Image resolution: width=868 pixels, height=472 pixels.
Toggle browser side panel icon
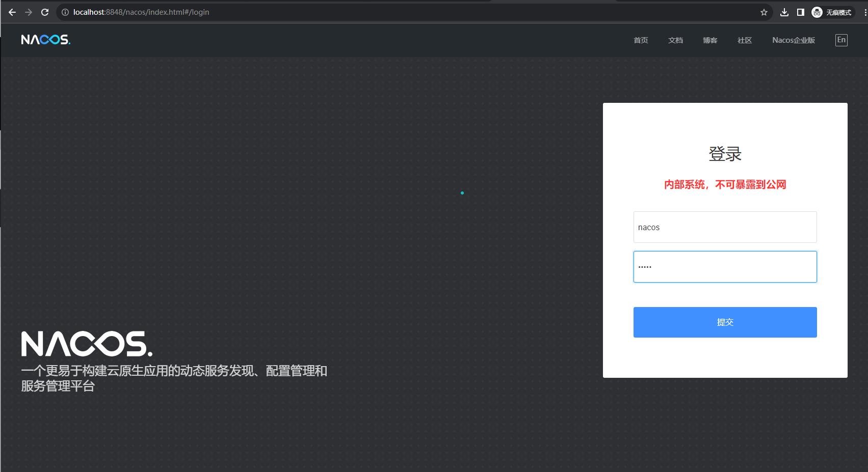tap(801, 12)
